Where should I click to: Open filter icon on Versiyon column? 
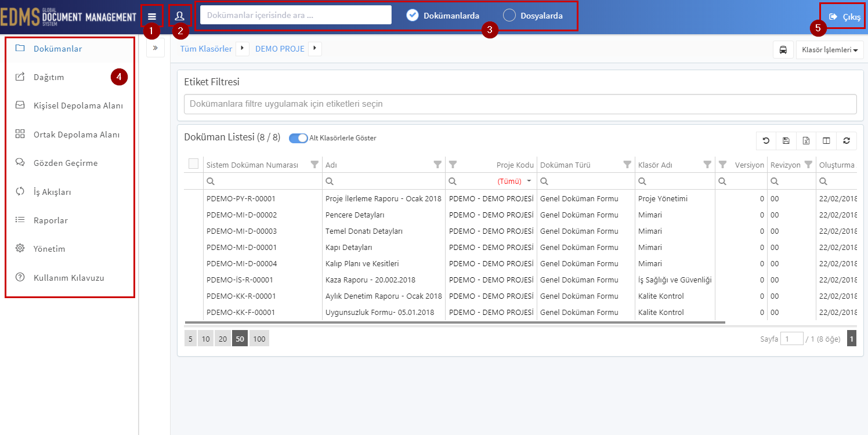pyautogui.click(x=722, y=165)
